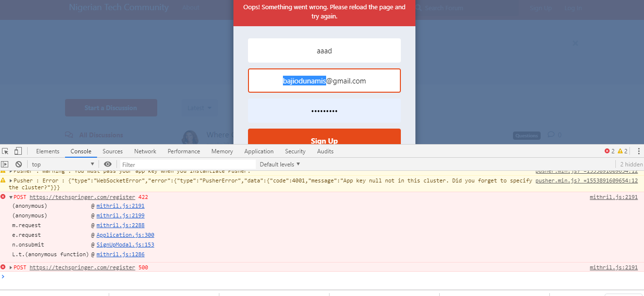644x296 pixels.
Task: Open the 'top' context dropdown
Action: tap(62, 164)
